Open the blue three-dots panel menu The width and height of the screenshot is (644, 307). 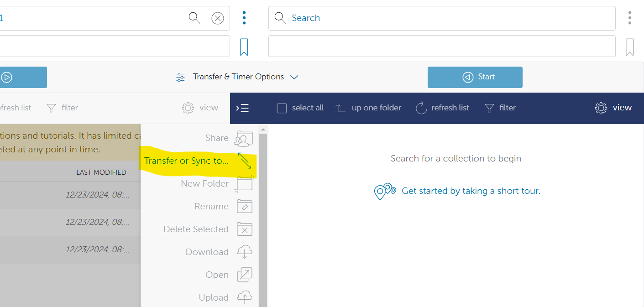244,18
